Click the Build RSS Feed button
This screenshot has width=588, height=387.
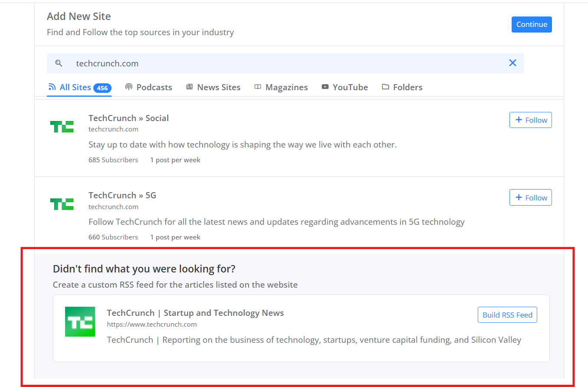coord(507,315)
